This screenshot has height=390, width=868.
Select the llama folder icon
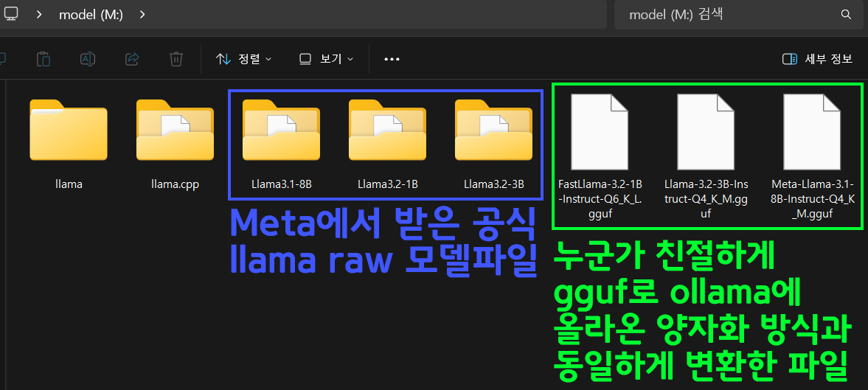point(69,130)
